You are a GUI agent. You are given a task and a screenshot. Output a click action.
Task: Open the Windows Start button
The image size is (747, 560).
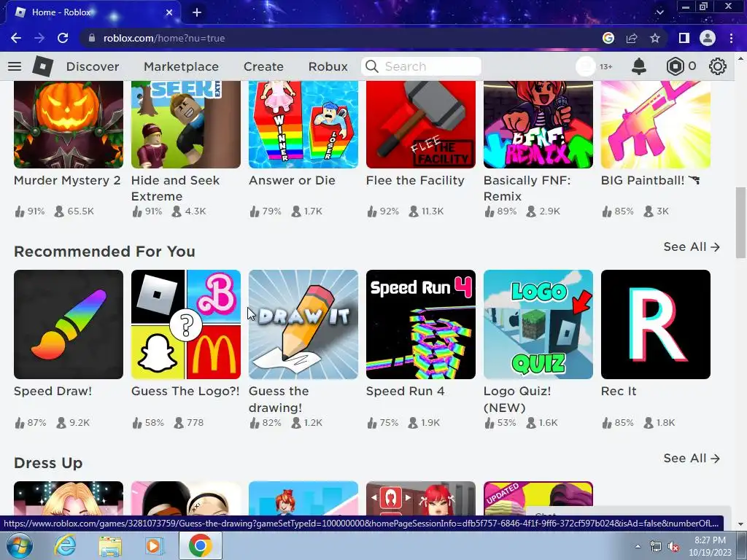point(19,545)
